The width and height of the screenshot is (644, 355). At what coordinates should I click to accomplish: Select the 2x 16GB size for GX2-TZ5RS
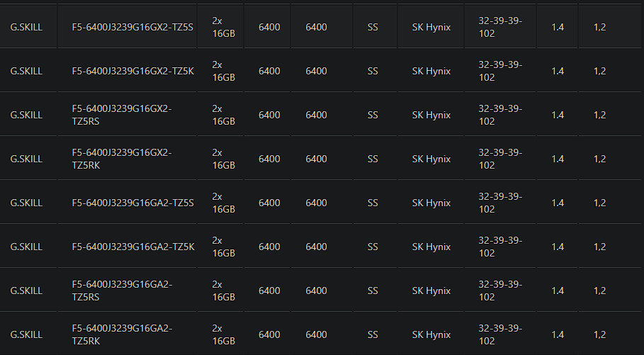click(222, 115)
